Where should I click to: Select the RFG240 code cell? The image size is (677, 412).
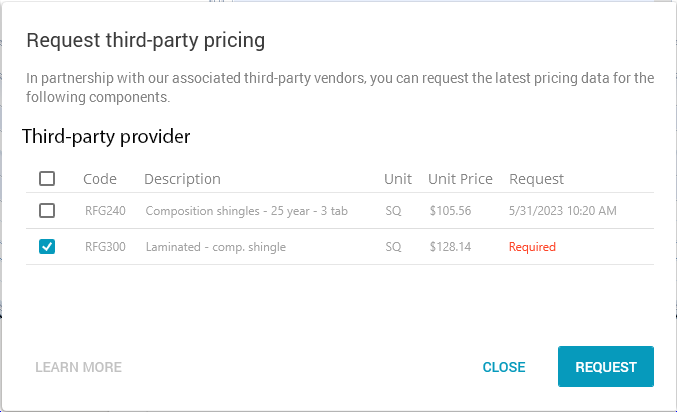pos(105,211)
